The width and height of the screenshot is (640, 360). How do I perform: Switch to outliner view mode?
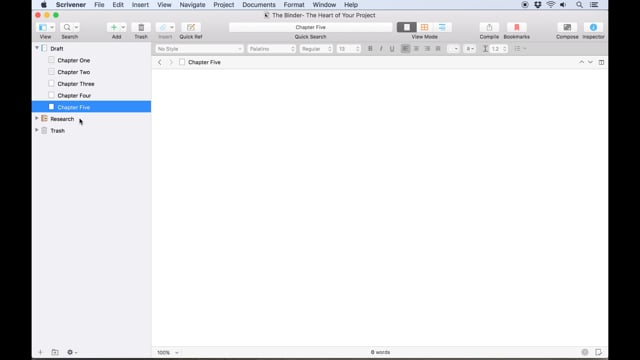point(442,27)
